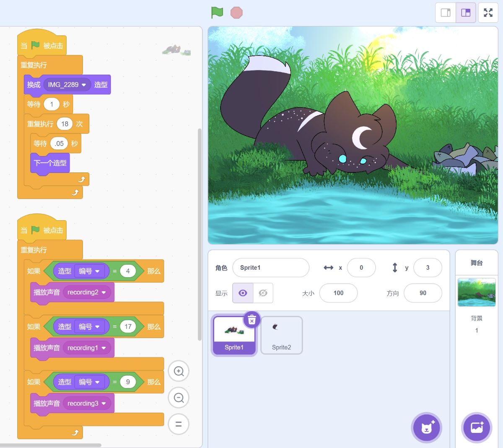The width and height of the screenshot is (503, 448).
Task: Reset workspace zoom to default
Action: [x=179, y=424]
